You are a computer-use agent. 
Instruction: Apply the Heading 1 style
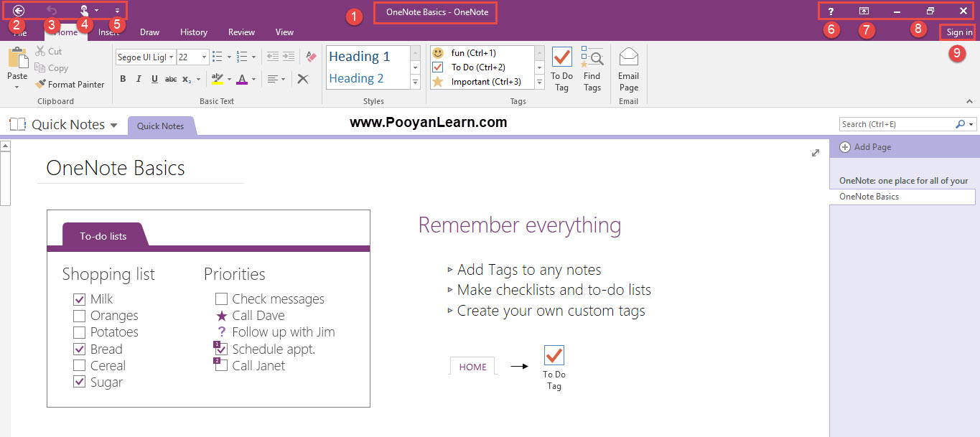[368, 57]
